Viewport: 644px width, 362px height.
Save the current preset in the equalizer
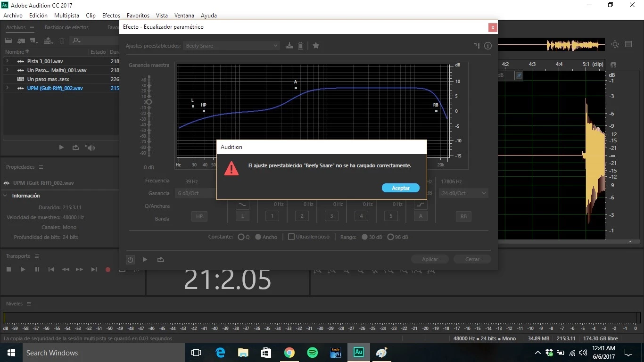tap(289, 46)
